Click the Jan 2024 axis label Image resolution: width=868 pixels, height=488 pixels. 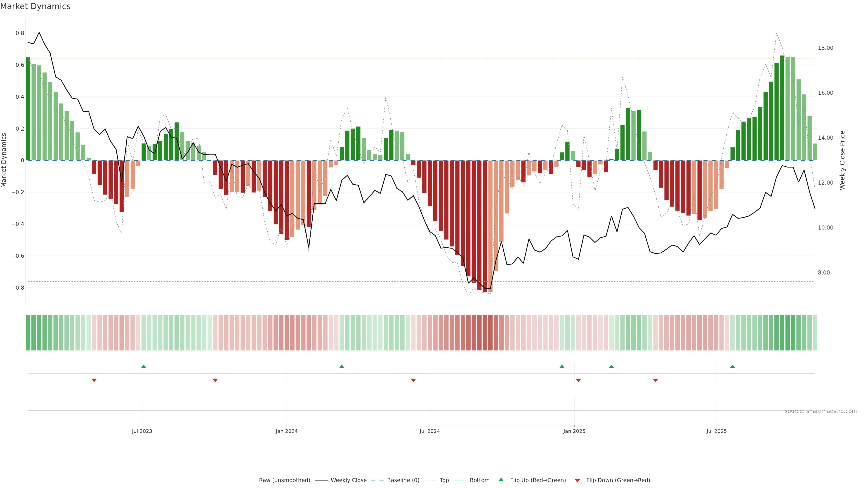coord(286,431)
